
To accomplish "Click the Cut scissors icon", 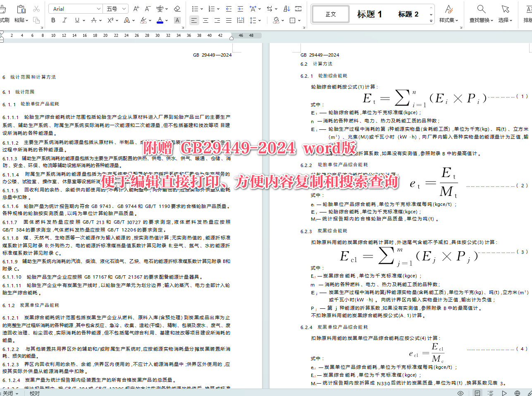I will pyautogui.click(x=36, y=9).
